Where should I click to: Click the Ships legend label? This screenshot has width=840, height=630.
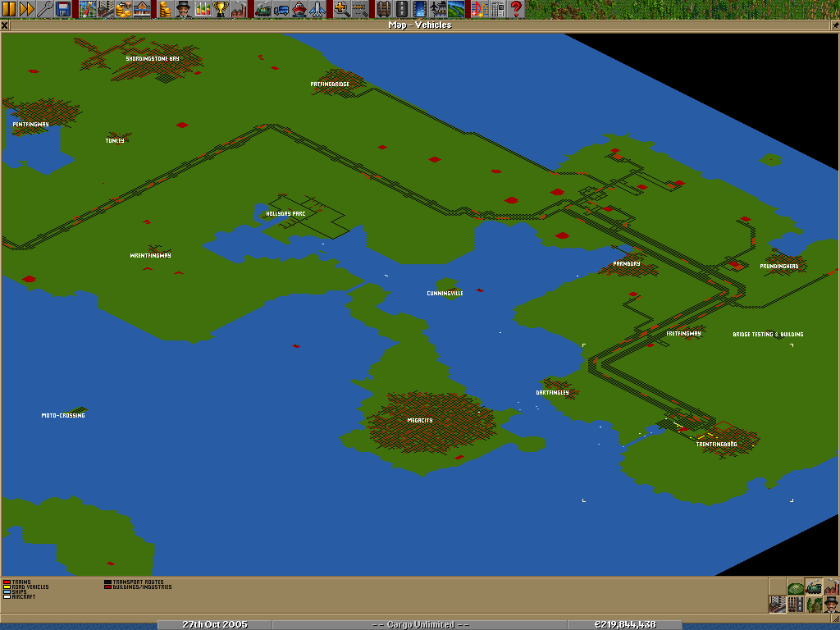pos(20,591)
